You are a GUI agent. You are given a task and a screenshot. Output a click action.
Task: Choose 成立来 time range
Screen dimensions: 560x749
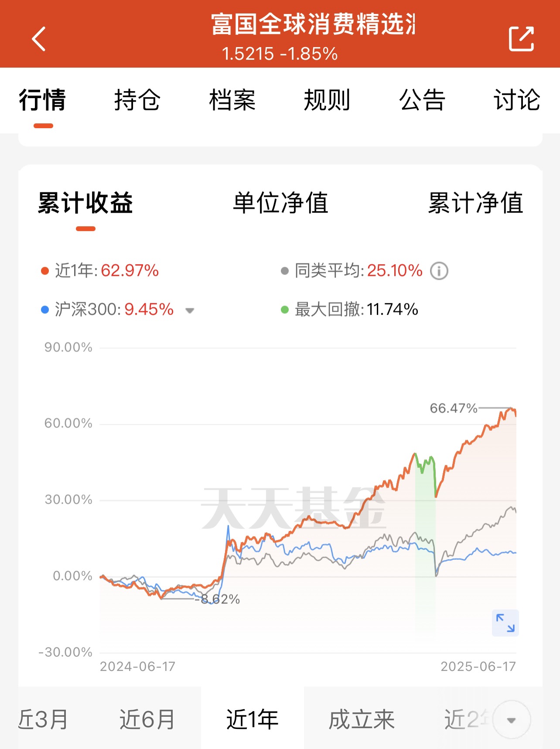coord(362,719)
